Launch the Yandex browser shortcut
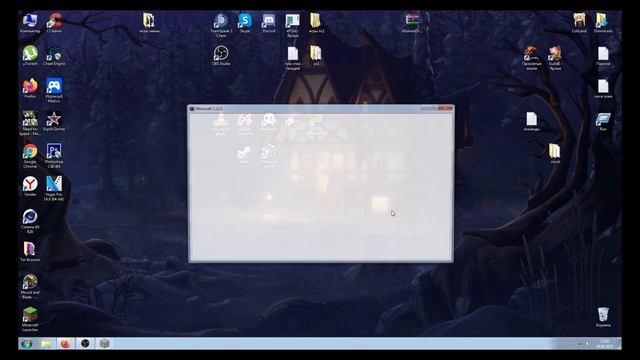This screenshot has height=360, width=640. 30,187
